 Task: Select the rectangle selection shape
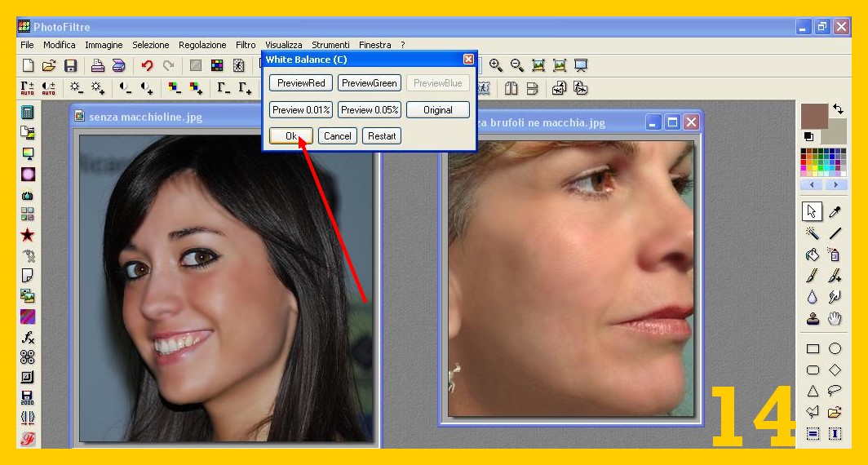pos(813,348)
